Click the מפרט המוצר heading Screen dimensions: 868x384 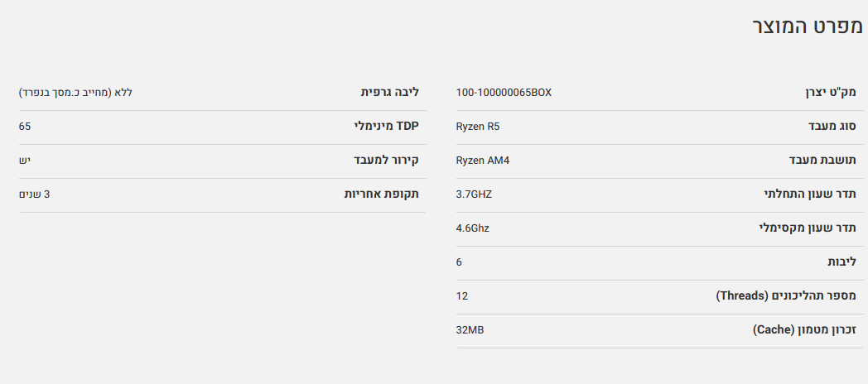click(x=807, y=27)
